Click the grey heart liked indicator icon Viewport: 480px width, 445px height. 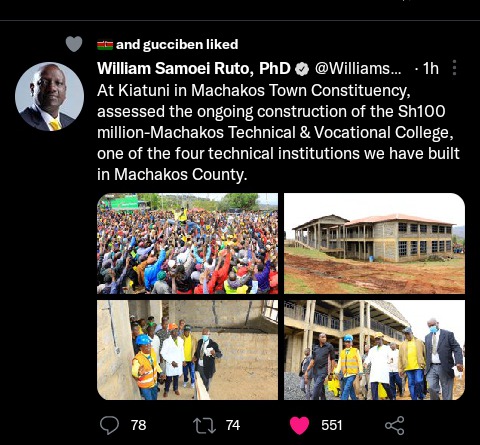(x=74, y=44)
